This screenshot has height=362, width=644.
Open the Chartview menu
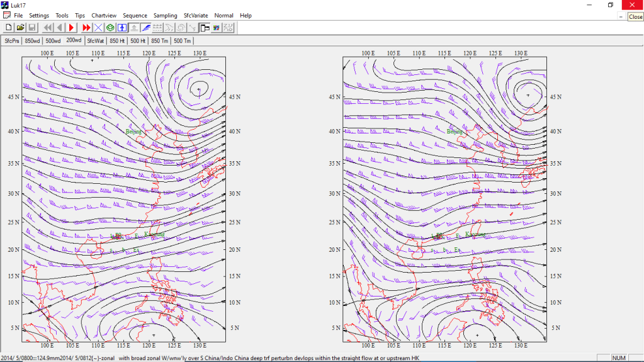pos(103,15)
